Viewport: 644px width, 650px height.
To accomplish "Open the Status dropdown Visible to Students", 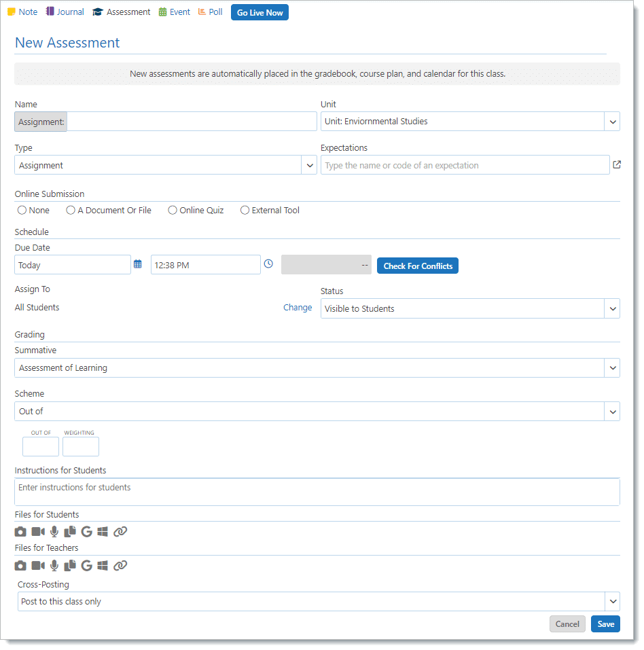I will coord(613,309).
